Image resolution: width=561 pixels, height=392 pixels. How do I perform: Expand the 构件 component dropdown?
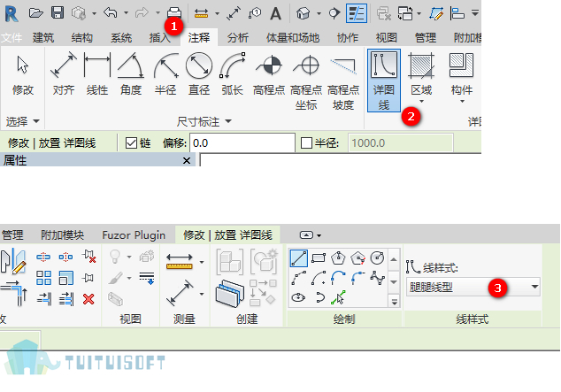pyautogui.click(x=462, y=102)
